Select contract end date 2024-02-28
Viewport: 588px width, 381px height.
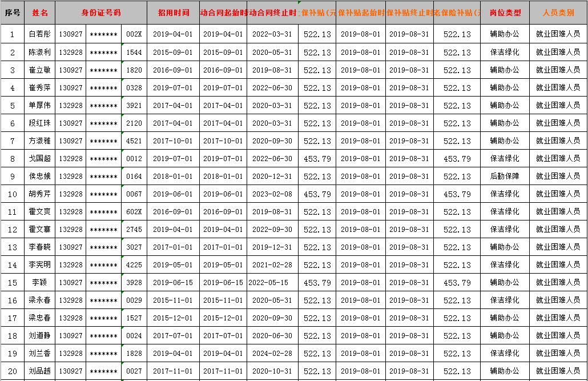point(272,354)
